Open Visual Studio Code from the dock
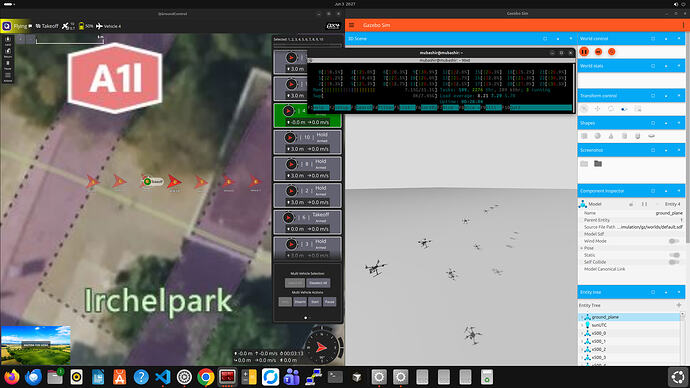The image size is (690, 388). click(x=163, y=377)
